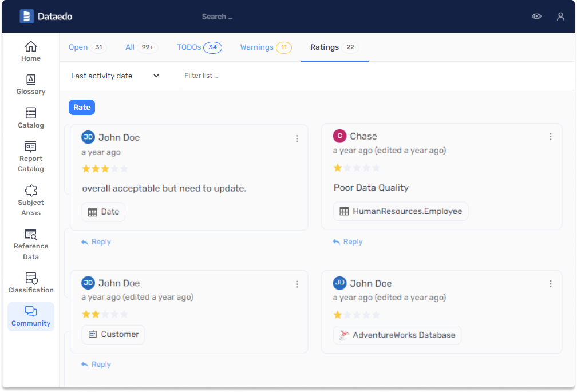Screen dimensions: 577x392
Task: Click the Dataedo logo in the top bar
Action: 46,16
